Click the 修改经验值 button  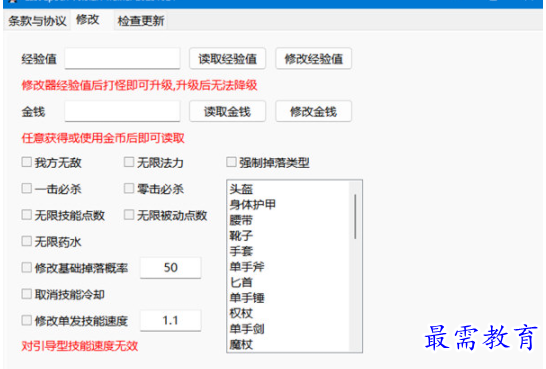click(x=313, y=58)
